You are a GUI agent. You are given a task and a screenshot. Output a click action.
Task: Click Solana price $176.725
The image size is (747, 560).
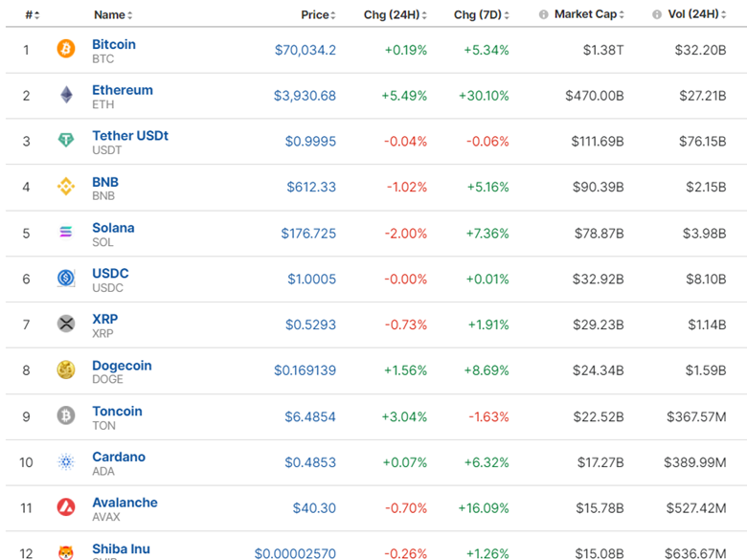[308, 234]
